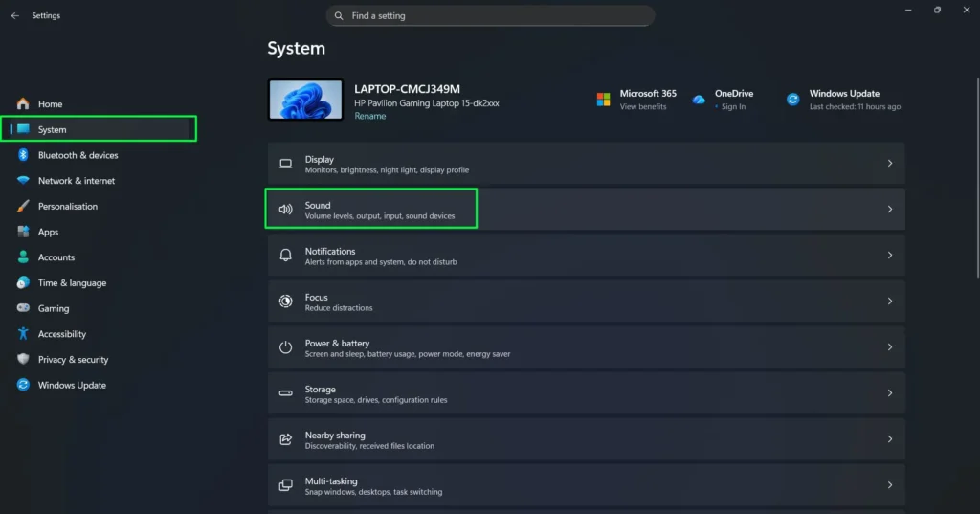
Task: Expand the Multi-tasking row chevron
Action: pos(890,485)
